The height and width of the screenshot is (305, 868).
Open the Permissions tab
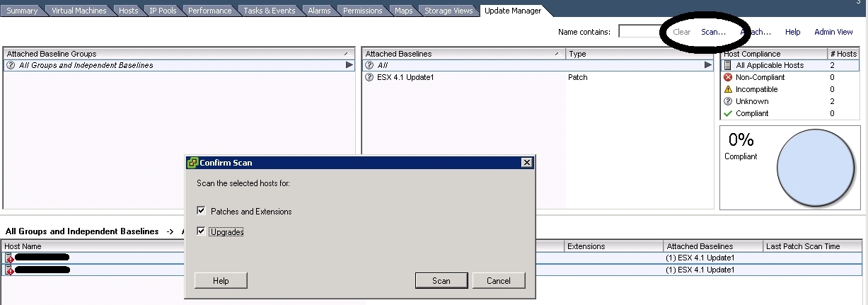363,11
